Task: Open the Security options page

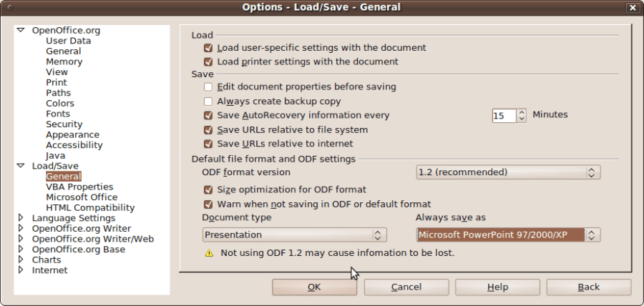Action: (64, 124)
